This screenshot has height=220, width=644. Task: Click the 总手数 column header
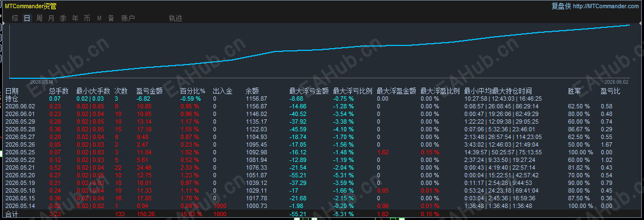59,91
